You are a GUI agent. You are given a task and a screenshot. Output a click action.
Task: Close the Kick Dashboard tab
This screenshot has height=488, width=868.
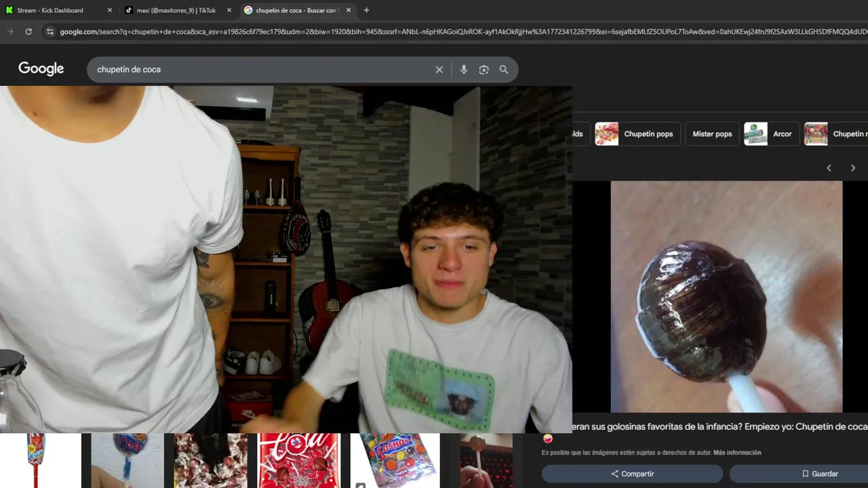click(110, 10)
